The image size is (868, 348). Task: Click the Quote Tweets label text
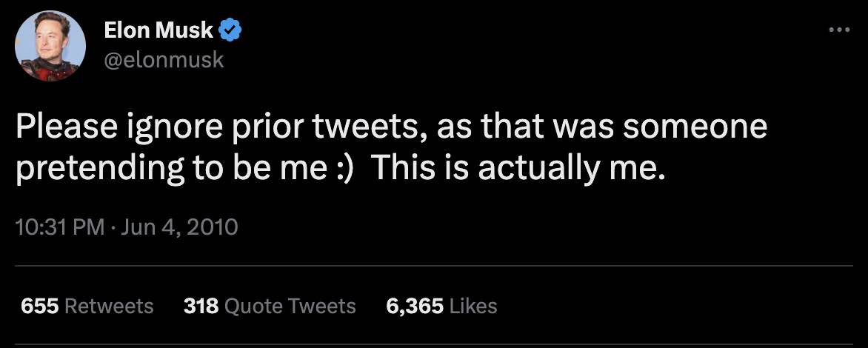pyautogui.click(x=290, y=306)
